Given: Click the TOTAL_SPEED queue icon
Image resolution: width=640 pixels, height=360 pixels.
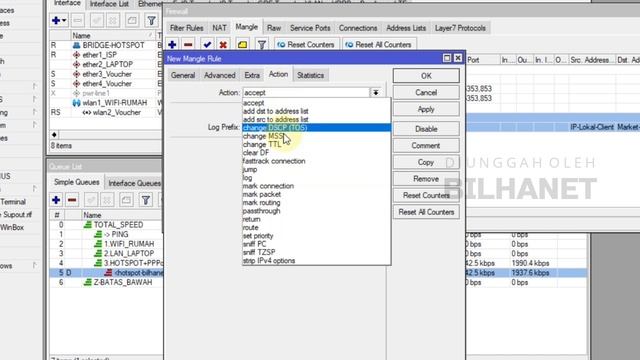Looking at the screenshot, I should coord(88,225).
